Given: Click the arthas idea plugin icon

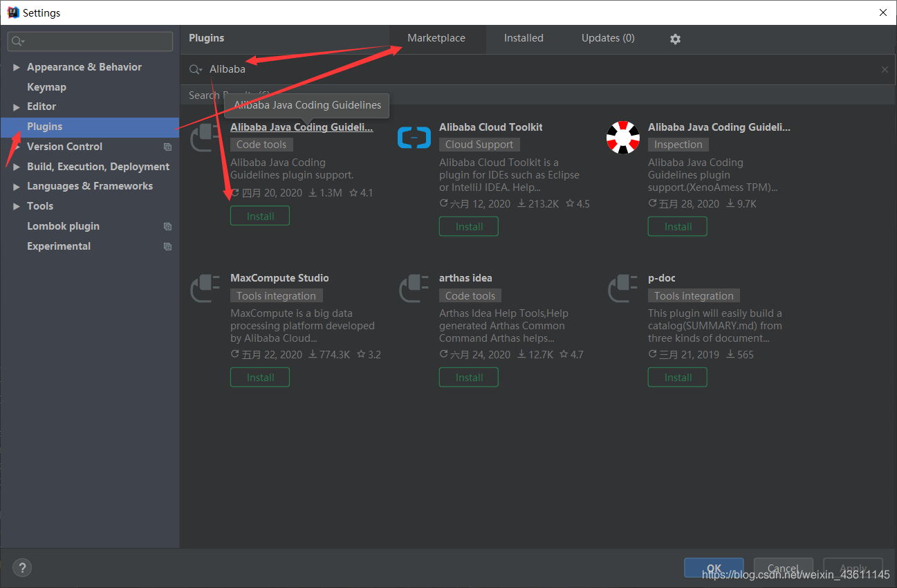Looking at the screenshot, I should tap(414, 288).
